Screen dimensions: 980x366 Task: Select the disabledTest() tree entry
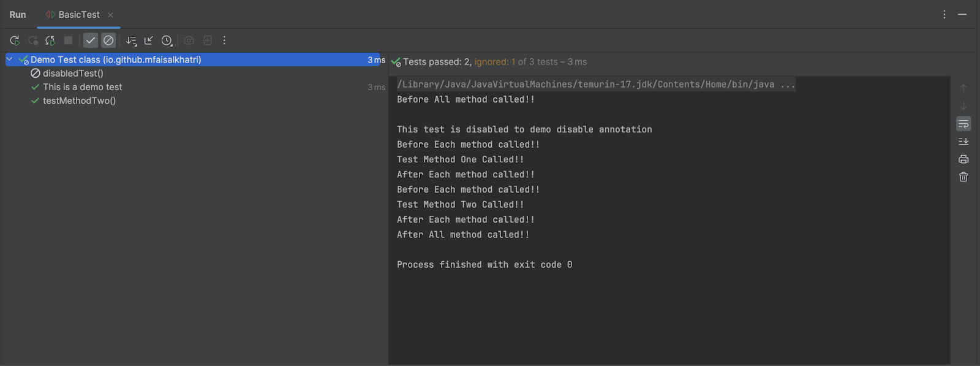[x=72, y=73]
